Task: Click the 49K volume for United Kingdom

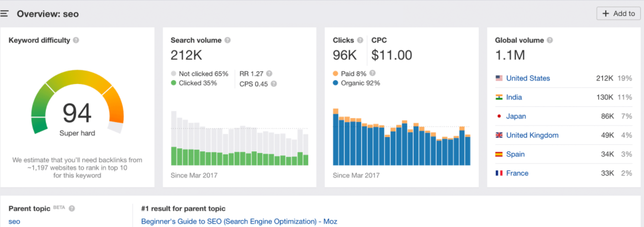Action: tap(607, 135)
